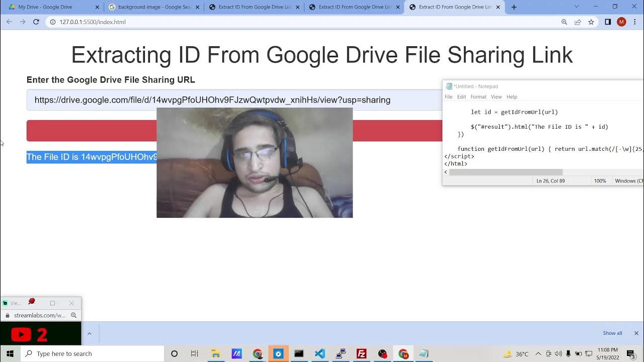Launch Visual Studio Code from taskbar
Image resolution: width=644 pixels, height=362 pixels.
[x=319, y=354]
